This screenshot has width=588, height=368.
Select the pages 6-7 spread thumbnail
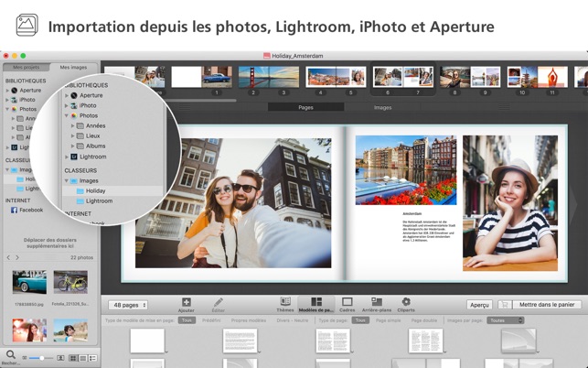402,77
